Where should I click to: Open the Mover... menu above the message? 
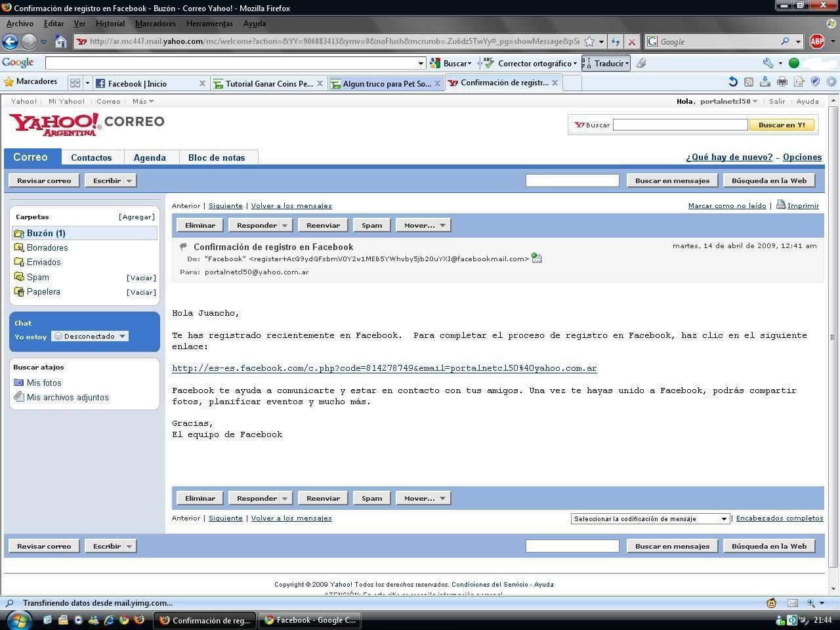tap(423, 225)
